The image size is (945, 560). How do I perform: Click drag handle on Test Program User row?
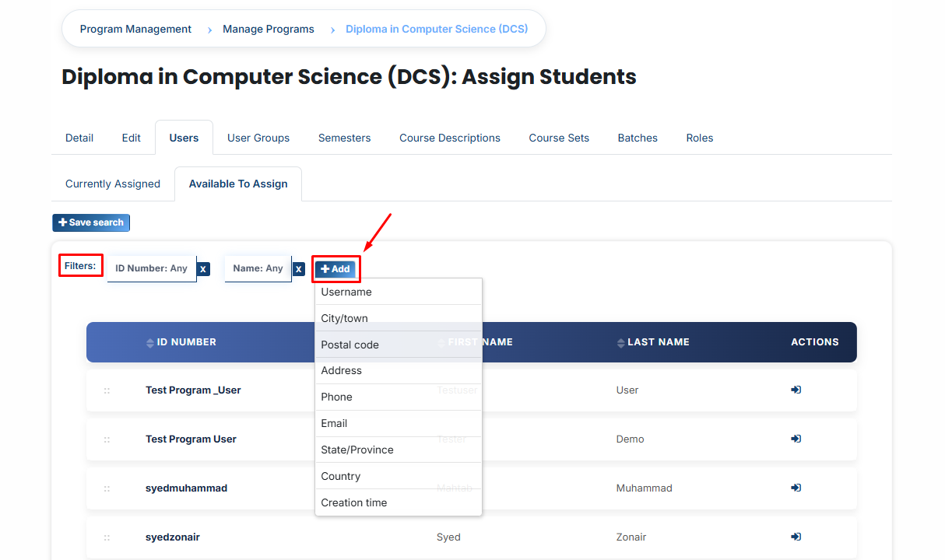[107, 439]
